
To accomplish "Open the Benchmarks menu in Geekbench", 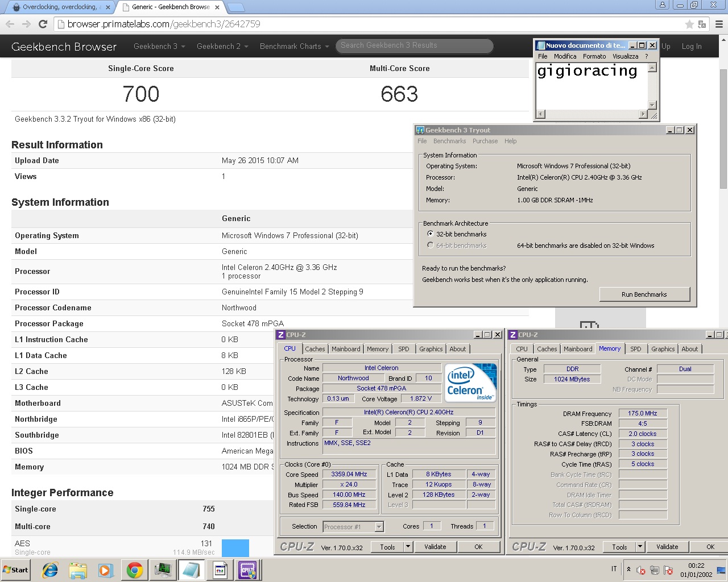I will pos(449,141).
